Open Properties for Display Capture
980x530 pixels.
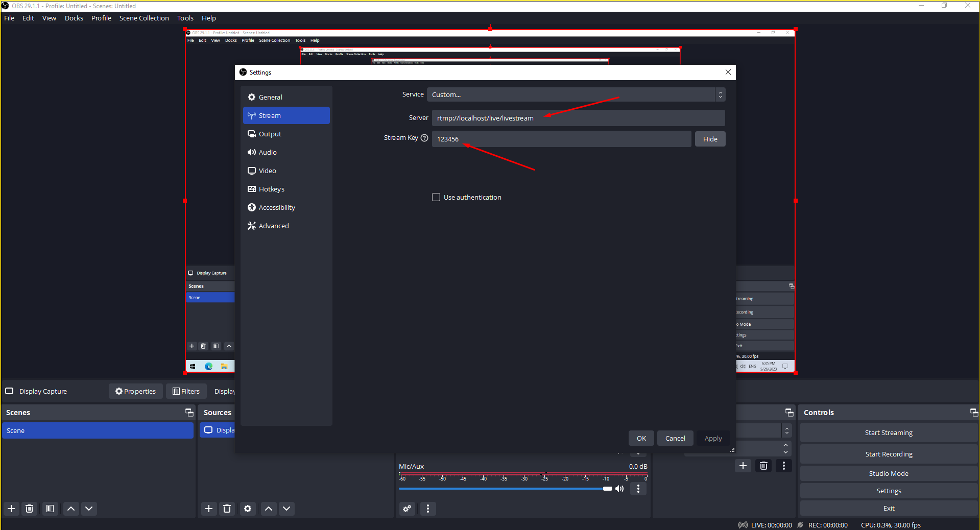[x=136, y=391]
